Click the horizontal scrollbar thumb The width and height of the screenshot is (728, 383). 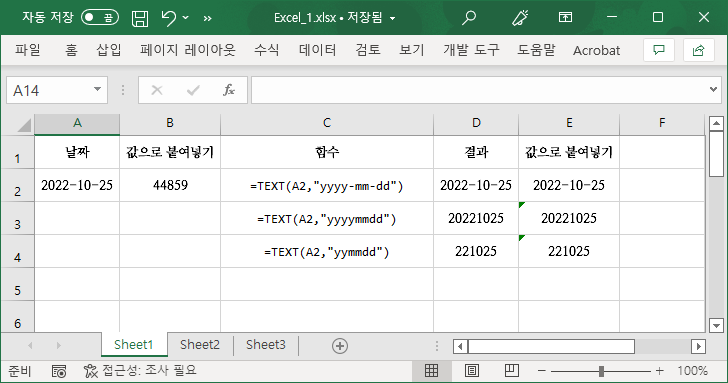[552, 346]
